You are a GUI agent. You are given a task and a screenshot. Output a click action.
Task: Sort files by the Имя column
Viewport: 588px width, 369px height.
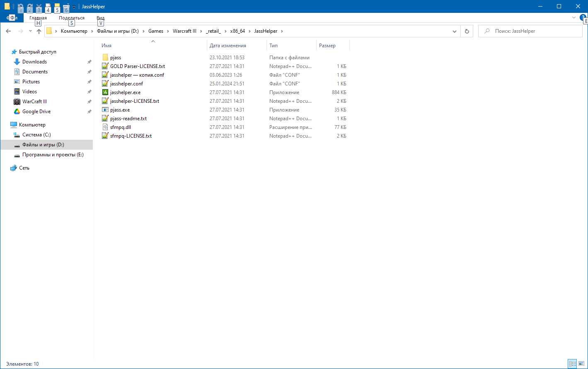(106, 46)
